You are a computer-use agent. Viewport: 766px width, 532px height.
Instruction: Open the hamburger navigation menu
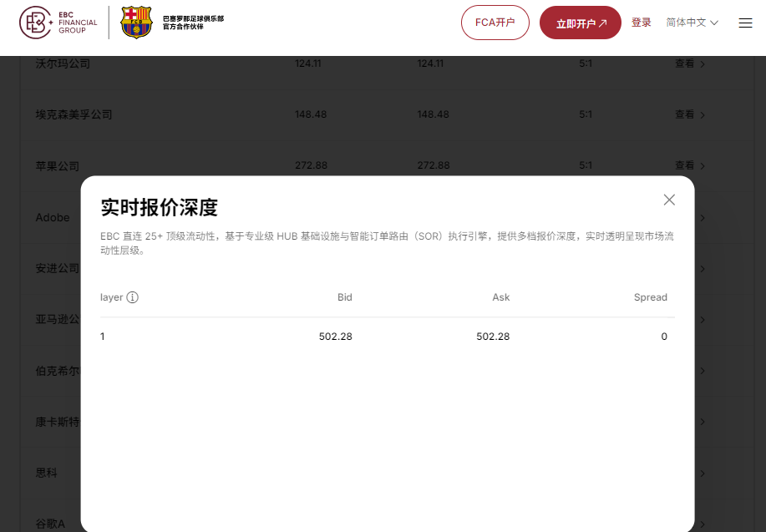pyautogui.click(x=745, y=23)
